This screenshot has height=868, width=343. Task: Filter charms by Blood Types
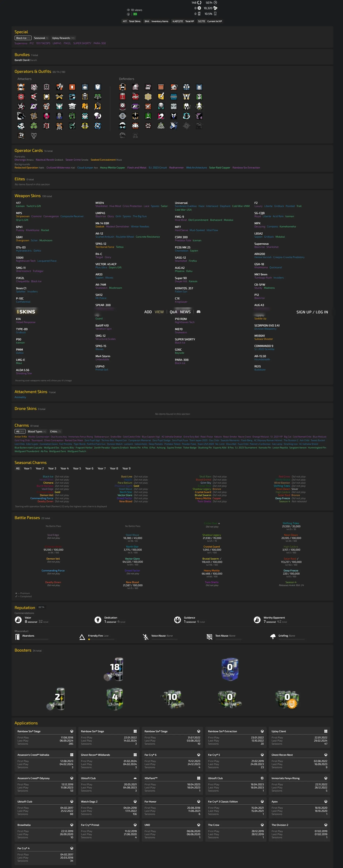pyautogui.click(x=37, y=431)
